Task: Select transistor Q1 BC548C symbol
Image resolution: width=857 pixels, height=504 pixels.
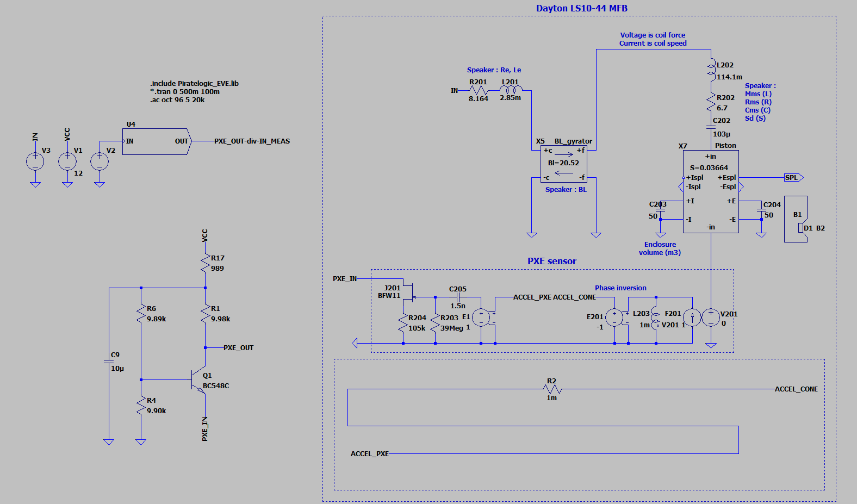Action: point(199,380)
